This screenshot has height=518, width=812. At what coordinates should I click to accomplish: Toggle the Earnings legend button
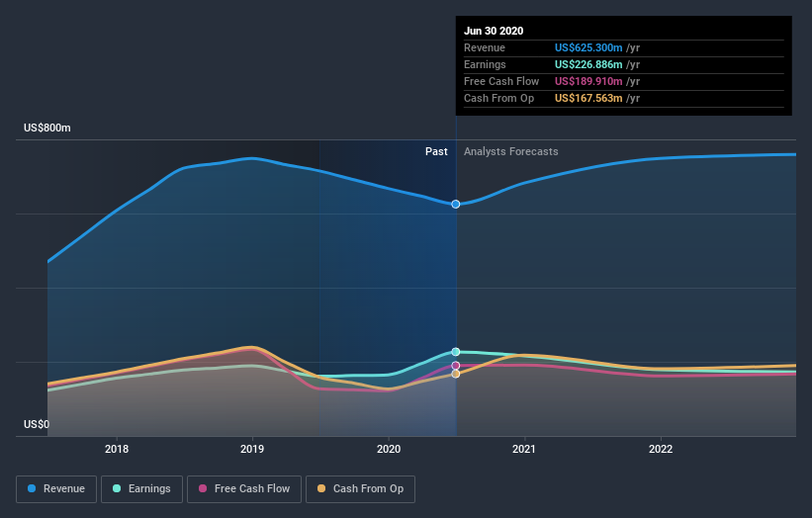141,489
